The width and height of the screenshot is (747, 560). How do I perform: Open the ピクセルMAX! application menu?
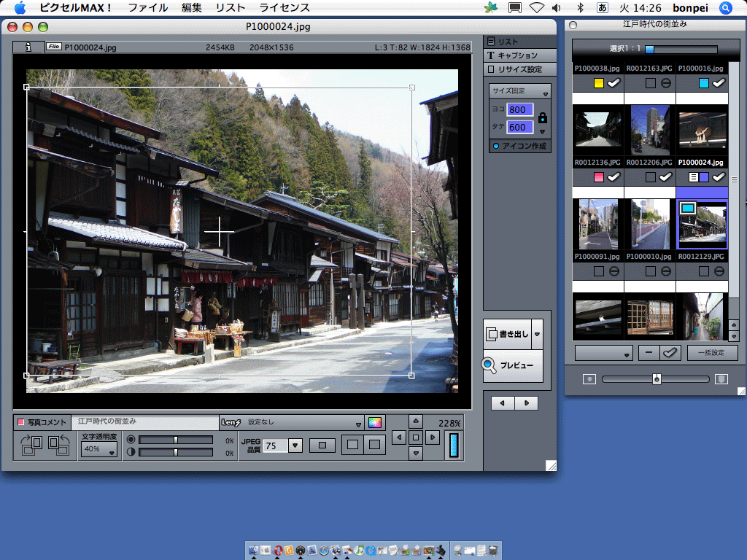75,7
